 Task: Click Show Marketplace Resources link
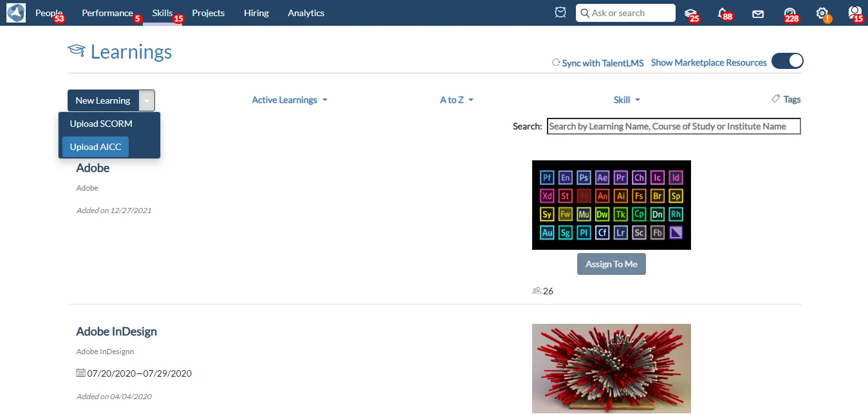click(x=709, y=62)
